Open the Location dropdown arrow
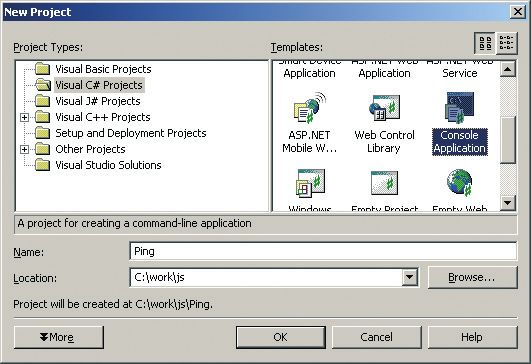 pos(409,277)
